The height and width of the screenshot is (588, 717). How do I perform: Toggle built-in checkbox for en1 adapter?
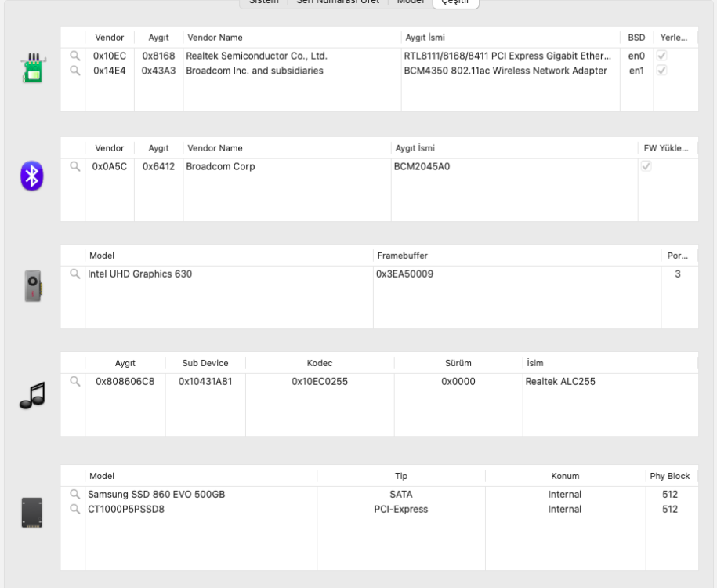661,71
